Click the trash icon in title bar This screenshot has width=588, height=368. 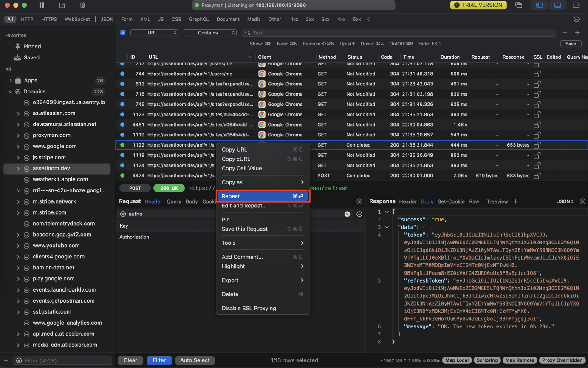click(x=82, y=5)
